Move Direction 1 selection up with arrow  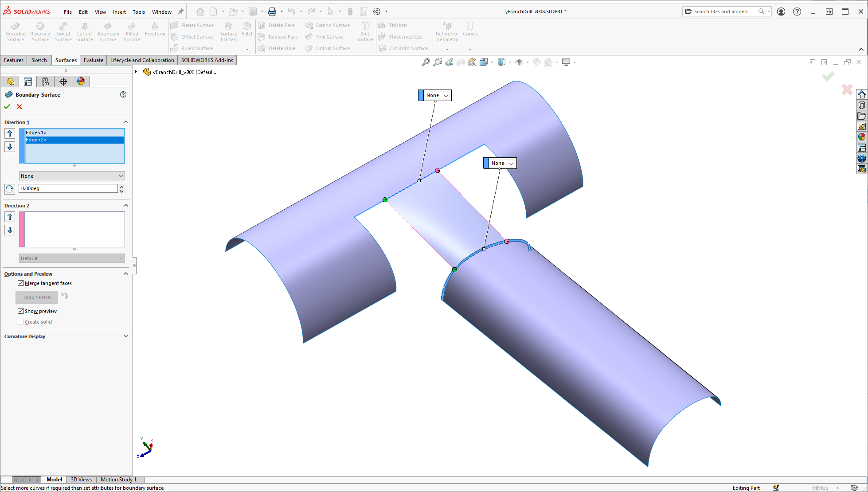[x=10, y=133]
